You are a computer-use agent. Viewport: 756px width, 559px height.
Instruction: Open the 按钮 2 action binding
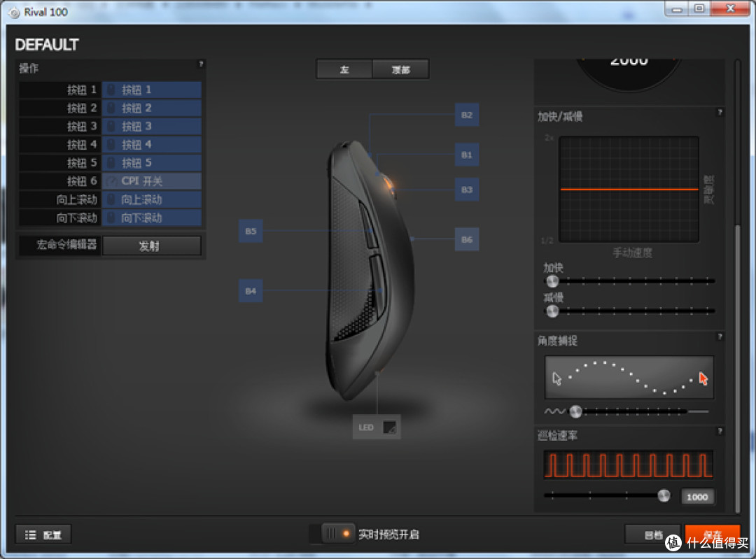click(151, 108)
